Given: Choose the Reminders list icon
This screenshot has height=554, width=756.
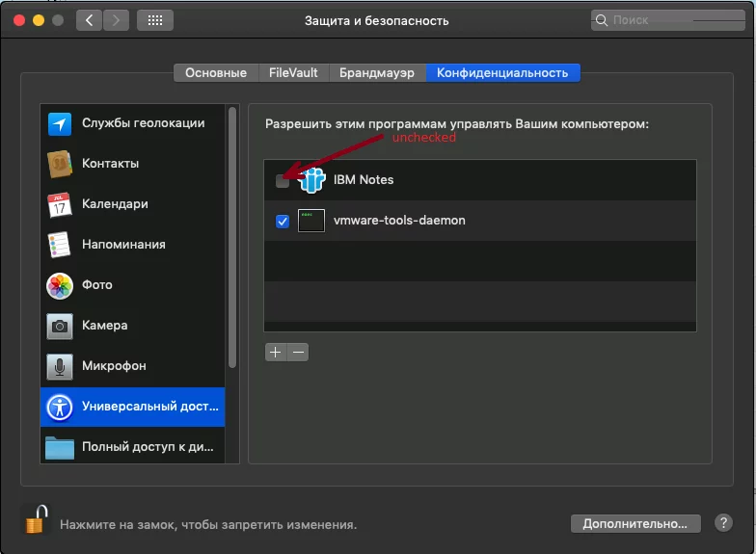Looking at the screenshot, I should tap(60, 245).
